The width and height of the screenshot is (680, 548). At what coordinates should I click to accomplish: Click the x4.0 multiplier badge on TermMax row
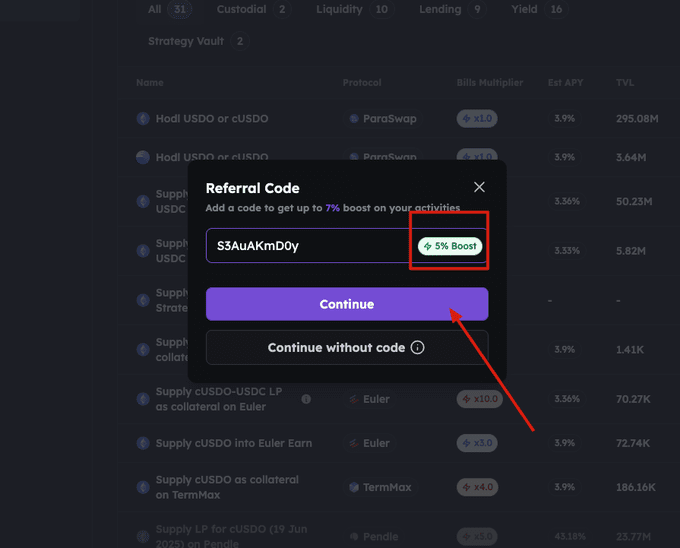(x=477, y=487)
